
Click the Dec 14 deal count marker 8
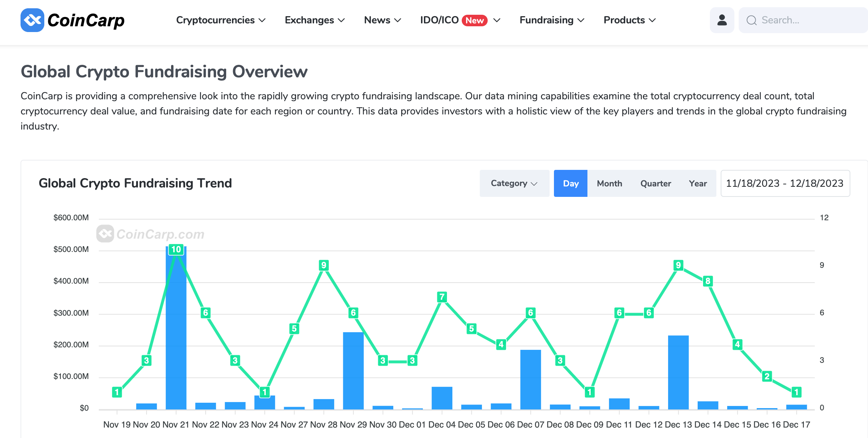(708, 281)
